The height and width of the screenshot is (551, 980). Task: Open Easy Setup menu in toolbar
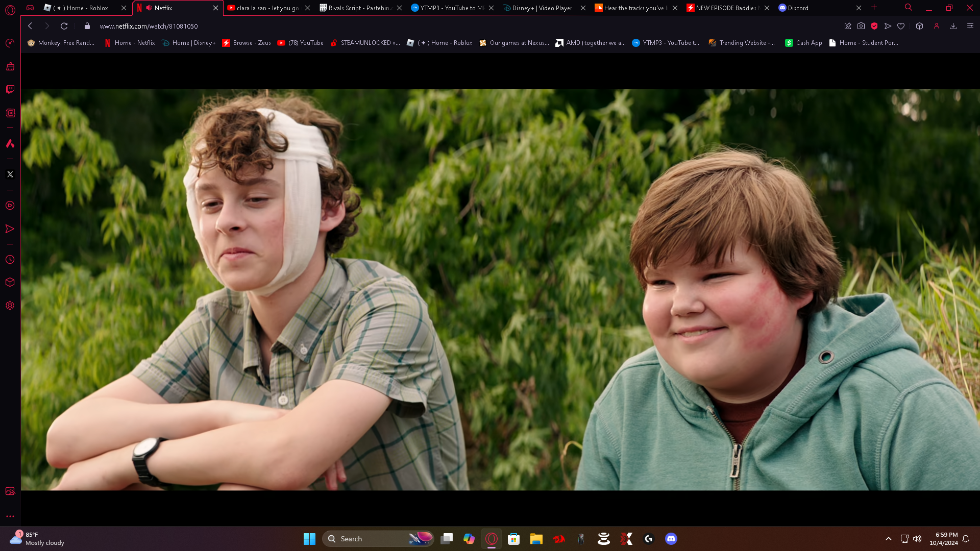[x=970, y=26]
